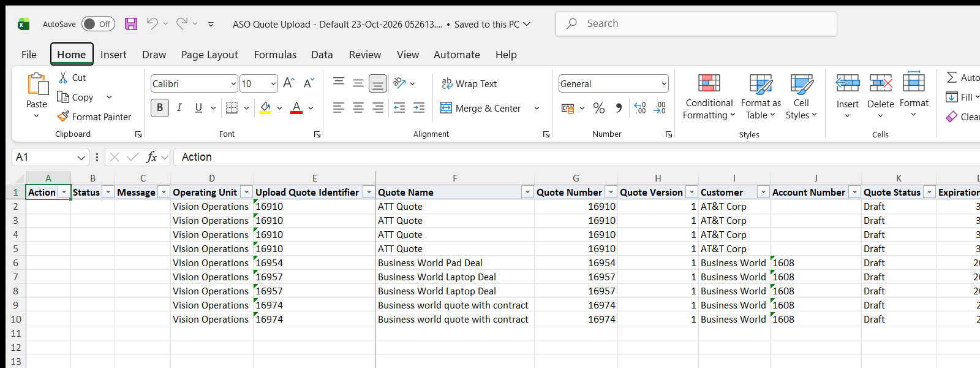980x368 pixels.
Task: Open the File tab
Action: pyautogui.click(x=29, y=55)
